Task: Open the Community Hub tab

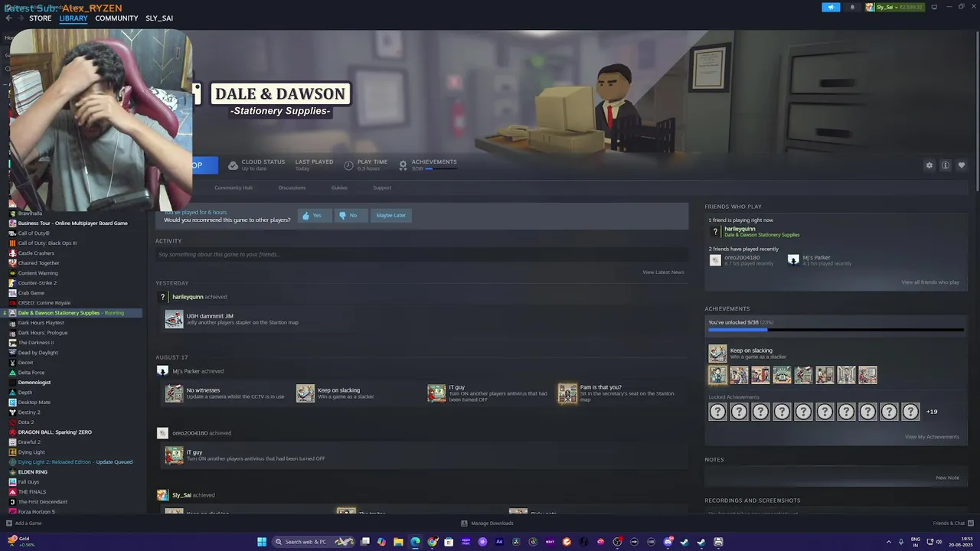Action: pyautogui.click(x=234, y=187)
